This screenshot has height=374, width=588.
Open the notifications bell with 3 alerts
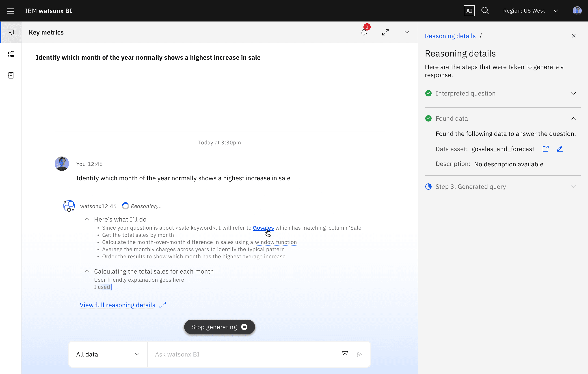pyautogui.click(x=364, y=32)
